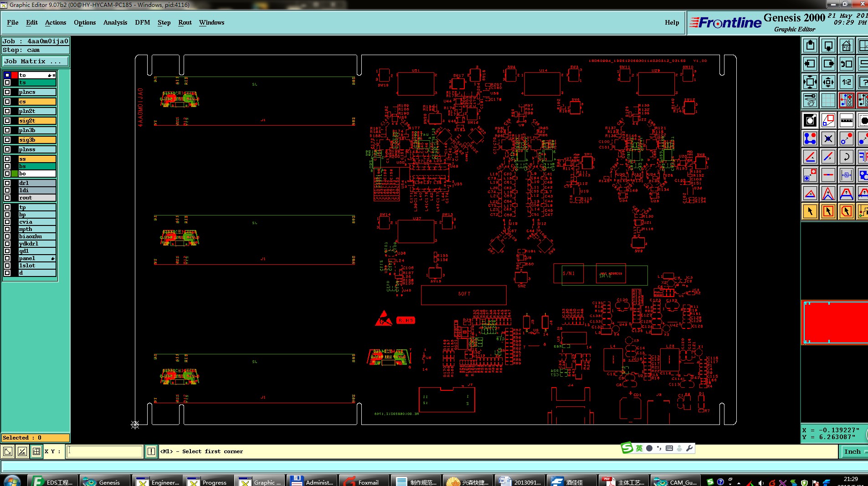868x486 pixels.
Task: Click the zoom out shrinking arrows icon
Action: 828,82
